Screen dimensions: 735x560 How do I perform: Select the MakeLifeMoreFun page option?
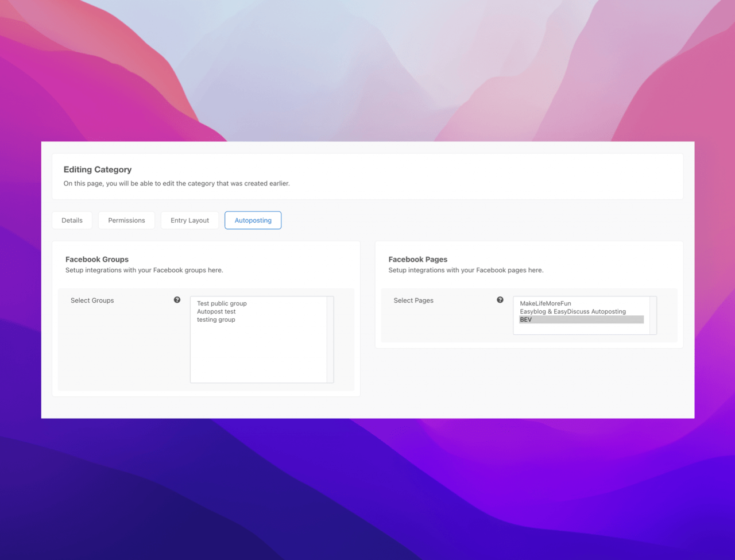546,303
